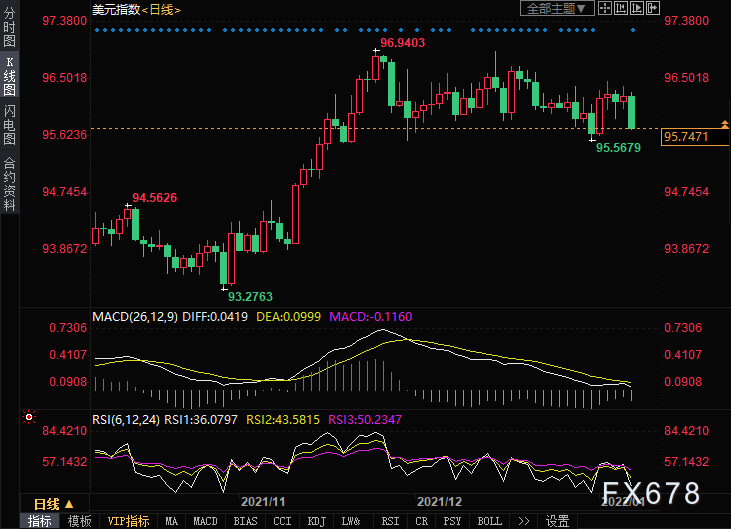
Task: Show more indicators with >> arrow
Action: (524, 521)
